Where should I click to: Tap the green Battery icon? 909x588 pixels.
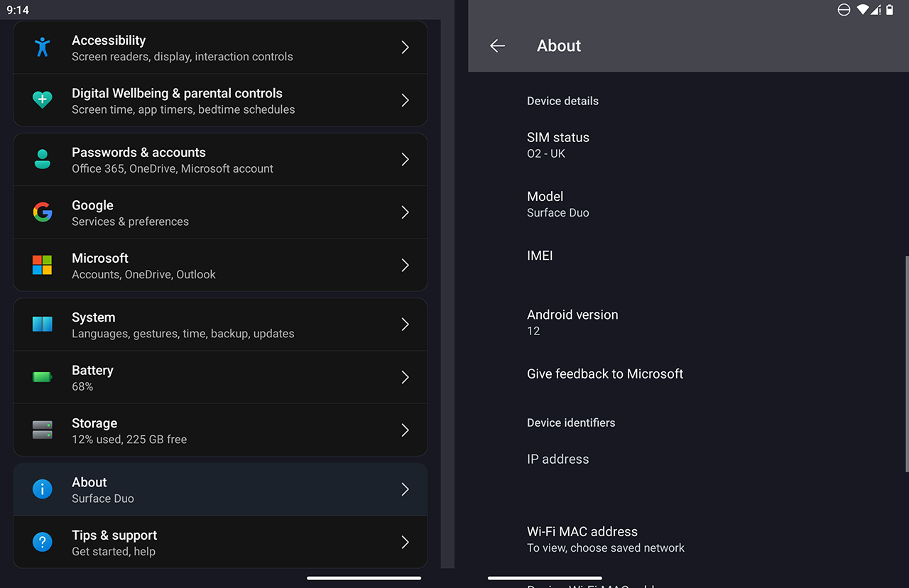[43, 377]
